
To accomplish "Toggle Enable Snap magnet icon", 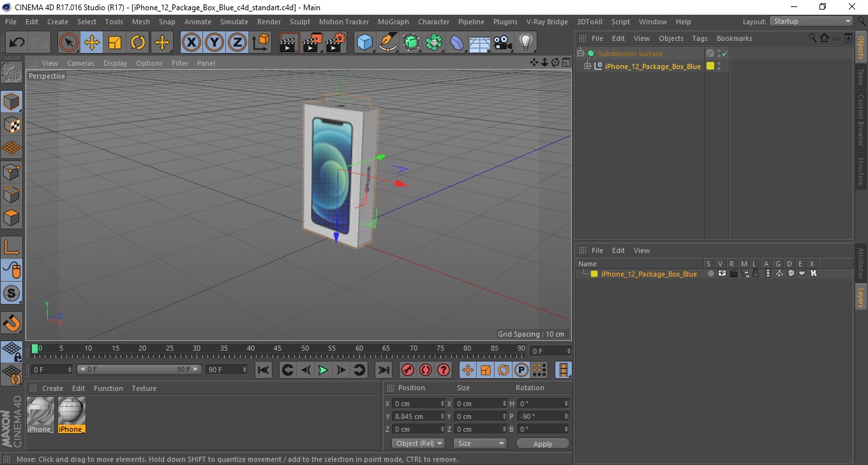I will pyautogui.click(x=11, y=323).
